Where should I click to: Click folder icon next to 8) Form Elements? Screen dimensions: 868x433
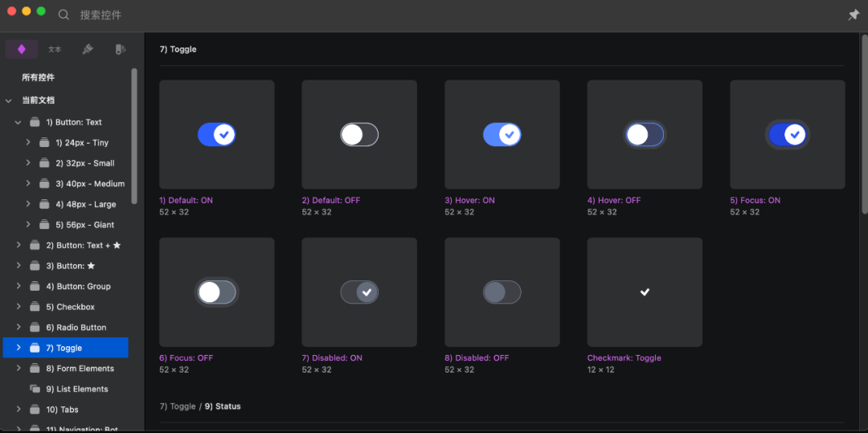click(35, 368)
